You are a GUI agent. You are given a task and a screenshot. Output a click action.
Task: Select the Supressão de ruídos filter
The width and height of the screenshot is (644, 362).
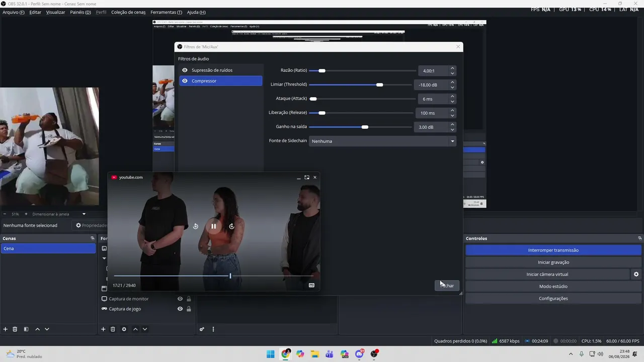[221, 70]
